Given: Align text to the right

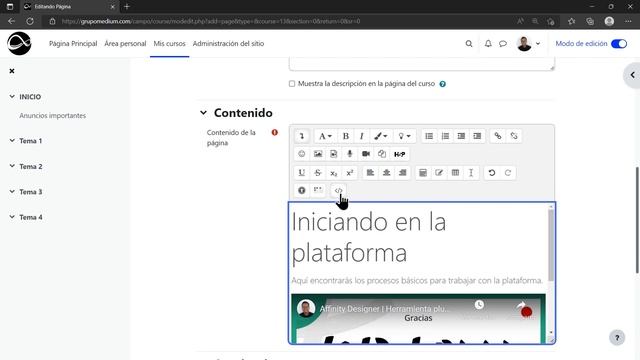Looking at the screenshot, I should pos(402,173).
